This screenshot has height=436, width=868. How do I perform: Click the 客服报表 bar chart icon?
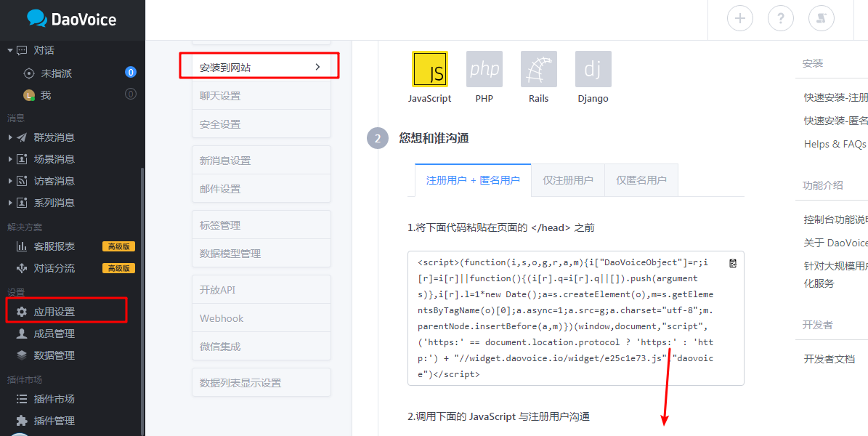click(22, 246)
